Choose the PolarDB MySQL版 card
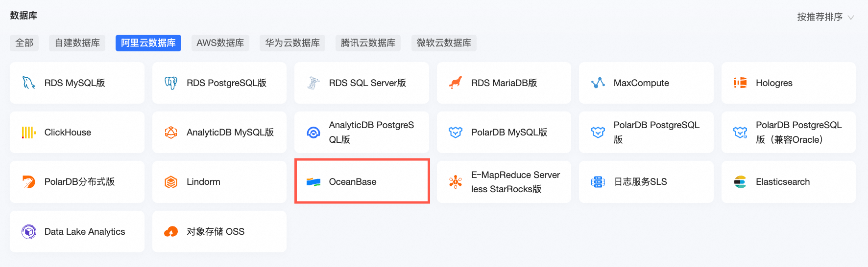The width and height of the screenshot is (868, 267). (x=504, y=133)
